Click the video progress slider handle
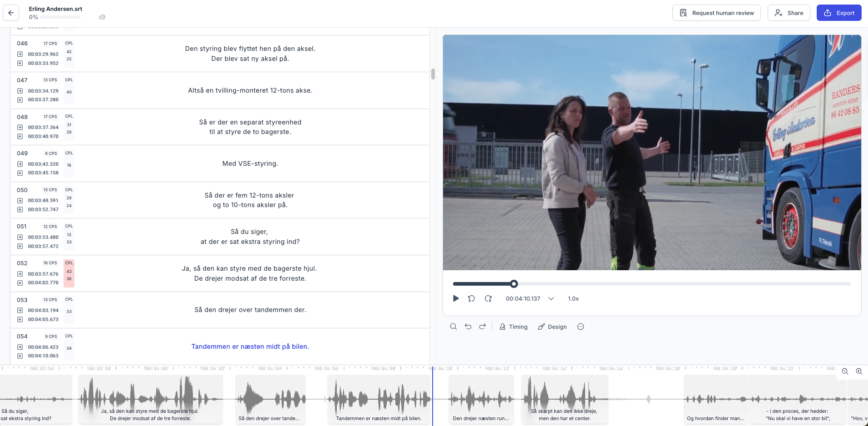 click(x=514, y=284)
